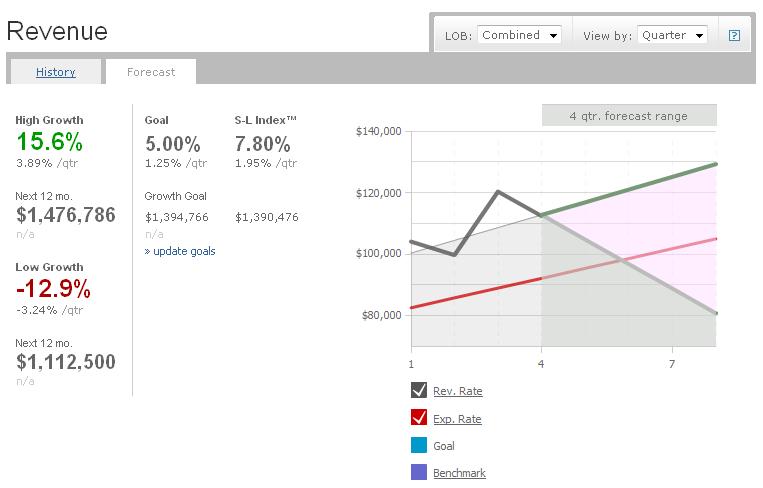
Task: Click the $1,476,786 next 12 months amount
Action: [x=66, y=214]
